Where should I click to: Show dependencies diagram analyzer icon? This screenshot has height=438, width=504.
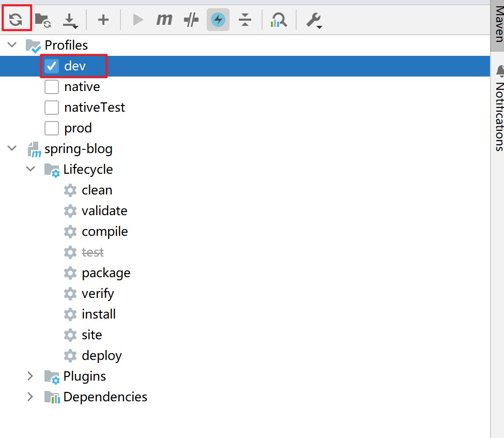278,20
